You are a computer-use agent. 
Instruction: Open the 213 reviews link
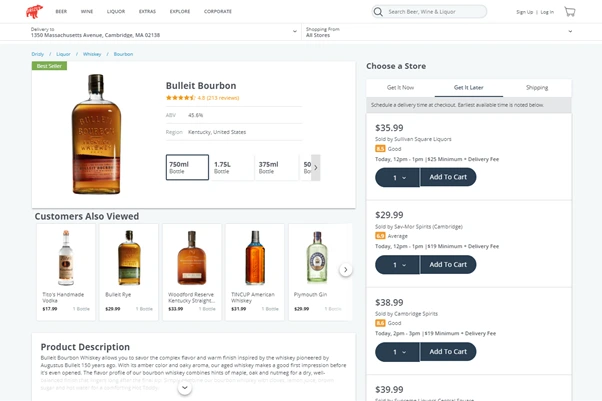[x=223, y=98]
